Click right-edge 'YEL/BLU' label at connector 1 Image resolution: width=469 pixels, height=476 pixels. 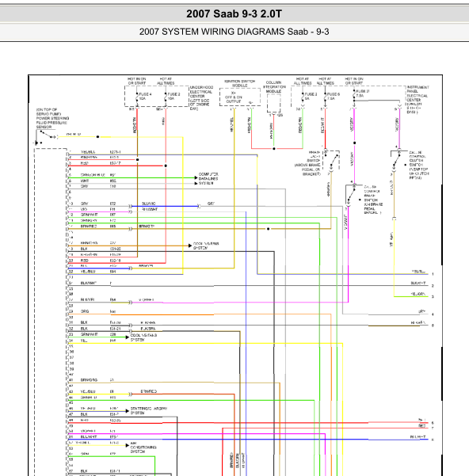418,272
